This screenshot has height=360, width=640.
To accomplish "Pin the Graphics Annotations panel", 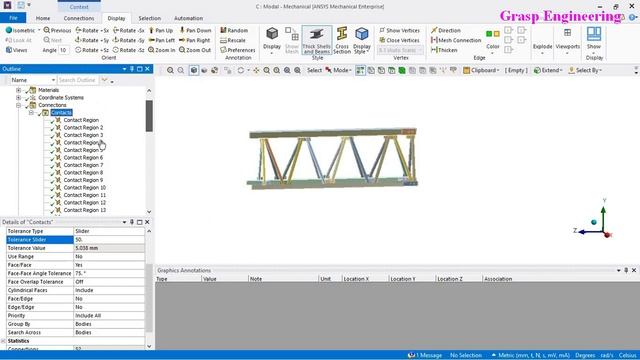I will click(626, 270).
